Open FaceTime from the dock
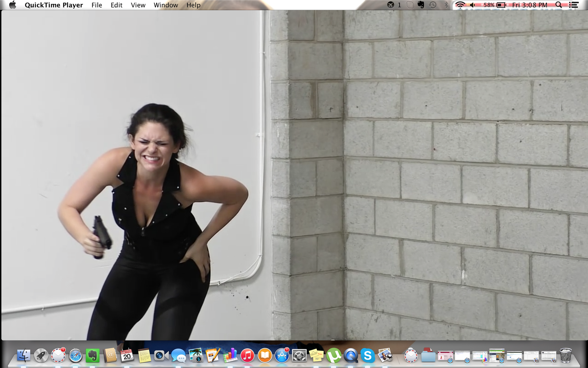Screen dimensions: 588x368 (161, 356)
